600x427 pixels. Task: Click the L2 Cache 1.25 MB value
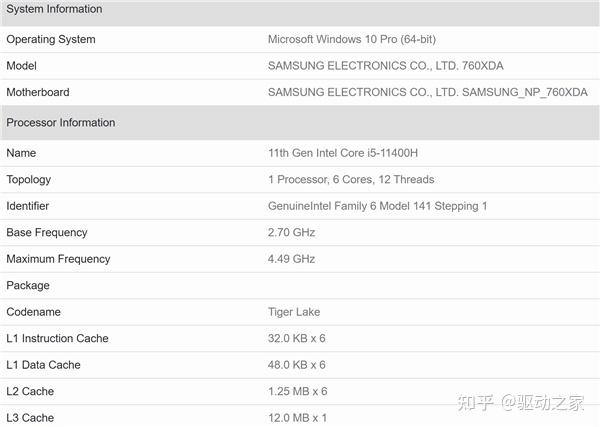[x=297, y=391]
